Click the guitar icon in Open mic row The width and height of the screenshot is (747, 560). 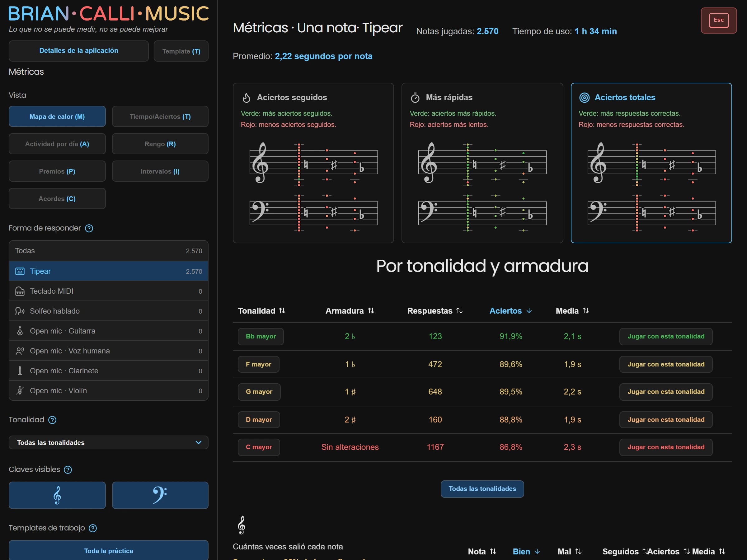(20, 331)
